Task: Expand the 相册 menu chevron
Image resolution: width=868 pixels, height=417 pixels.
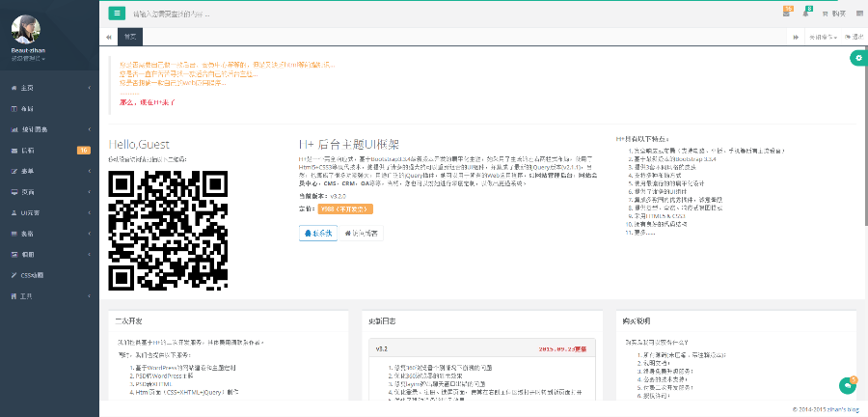Action: 90,254
